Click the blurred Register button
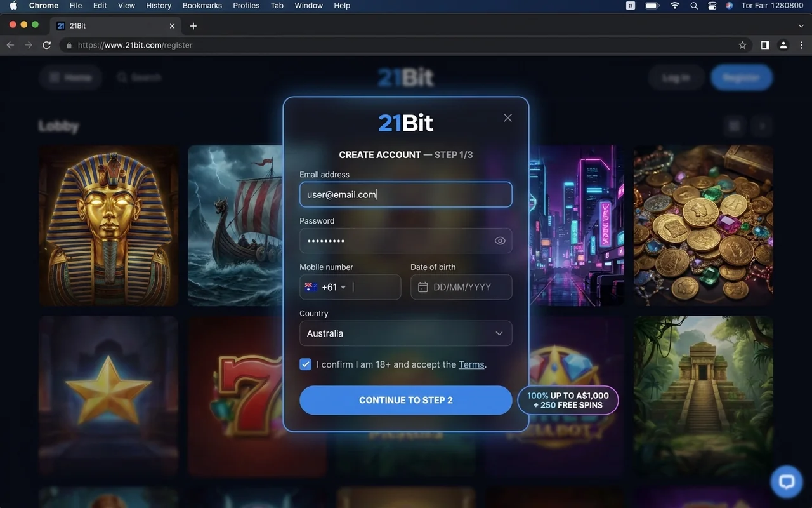The image size is (812, 508). point(742,77)
